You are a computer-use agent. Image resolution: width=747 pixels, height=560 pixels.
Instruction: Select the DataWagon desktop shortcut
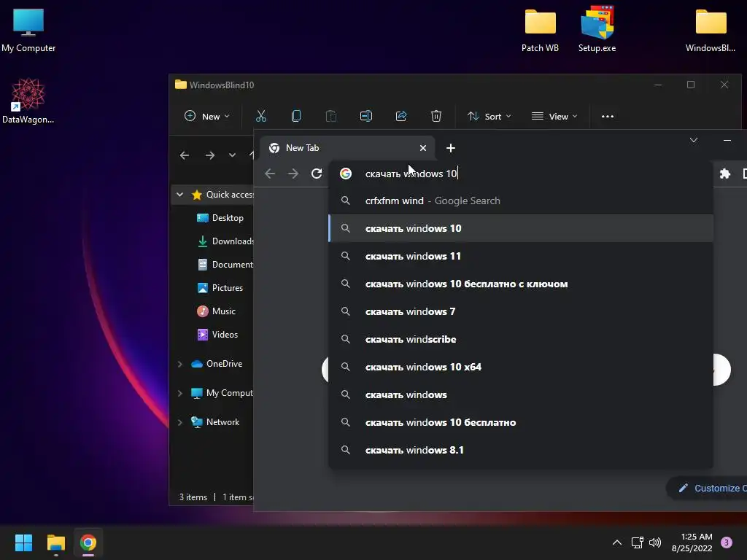click(28, 101)
